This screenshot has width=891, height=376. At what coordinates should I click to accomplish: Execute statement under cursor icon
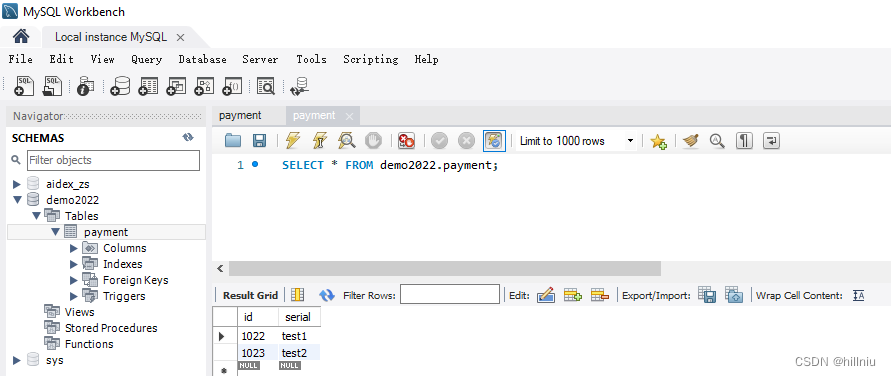(320, 140)
